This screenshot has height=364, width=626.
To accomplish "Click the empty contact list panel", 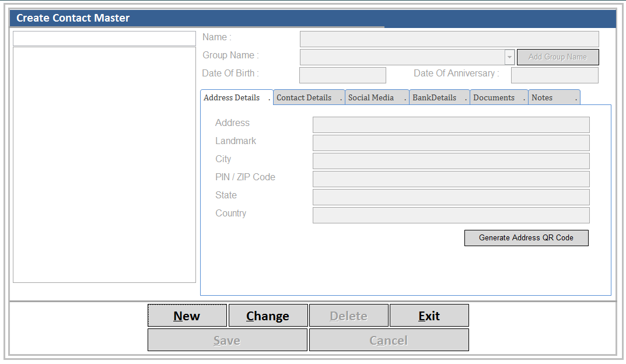I will [x=104, y=165].
